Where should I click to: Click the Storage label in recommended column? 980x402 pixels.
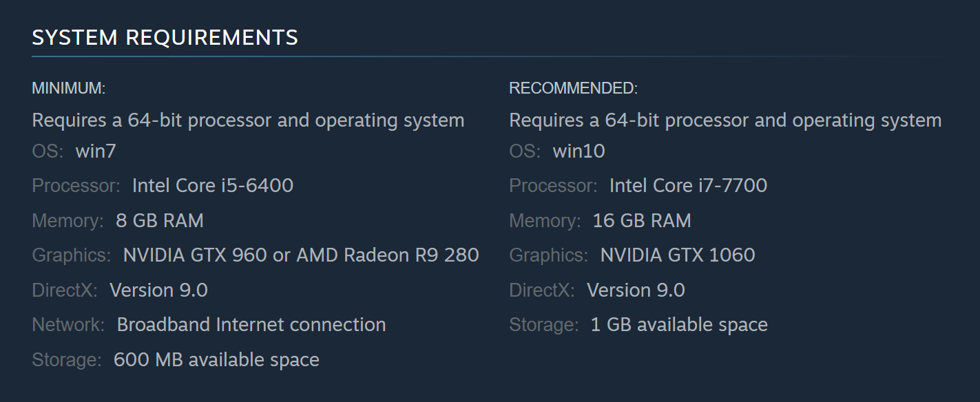[x=544, y=325]
